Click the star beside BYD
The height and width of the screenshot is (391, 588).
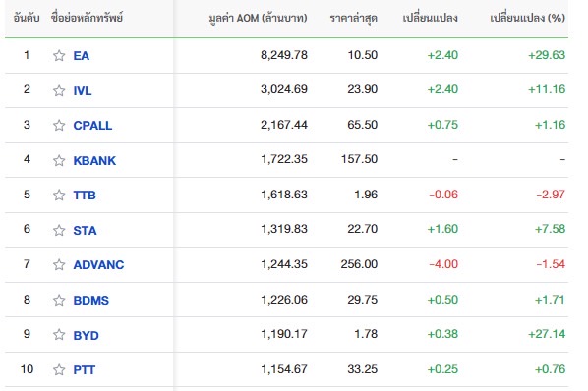[x=59, y=334]
